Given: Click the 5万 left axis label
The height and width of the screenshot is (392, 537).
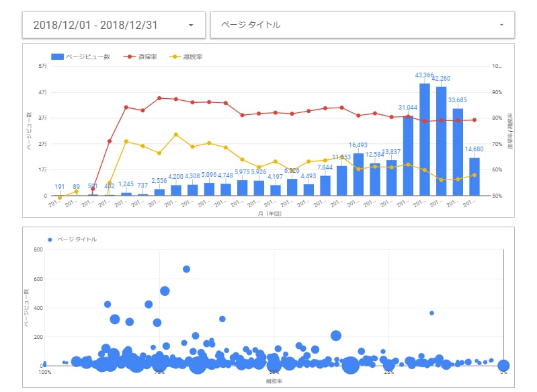Looking at the screenshot, I should coord(42,66).
